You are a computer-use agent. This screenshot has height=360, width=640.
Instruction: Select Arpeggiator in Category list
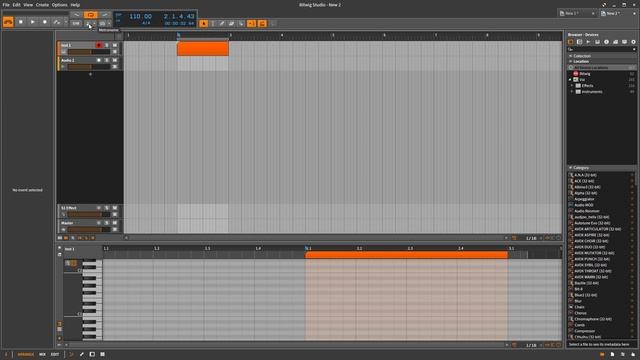pyautogui.click(x=584, y=199)
